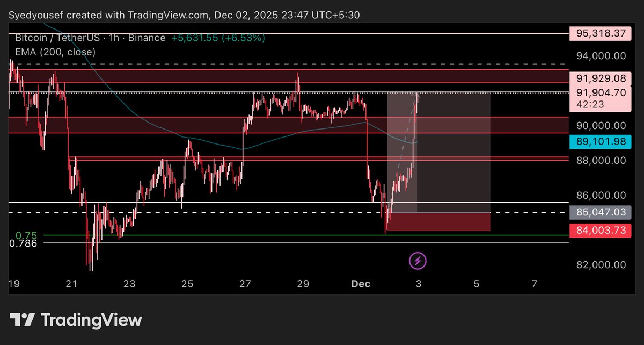Click the 95,318.37 price label
Viewport: 644px width, 345px height.
click(599, 33)
